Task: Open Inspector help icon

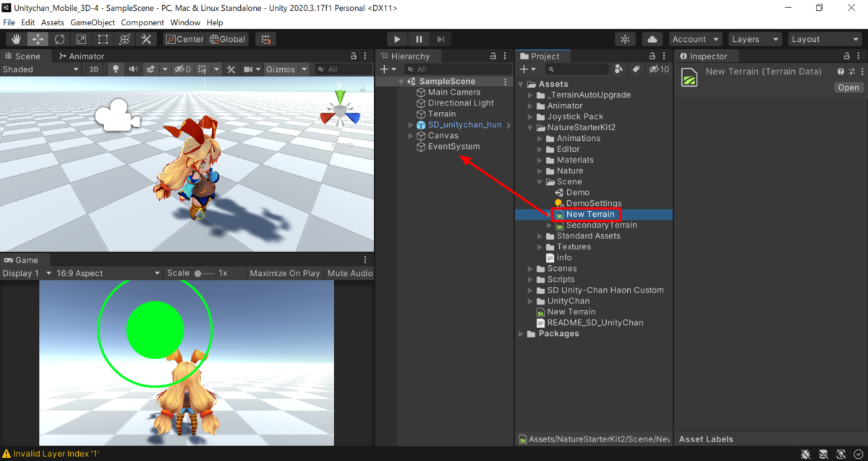Action: point(841,72)
